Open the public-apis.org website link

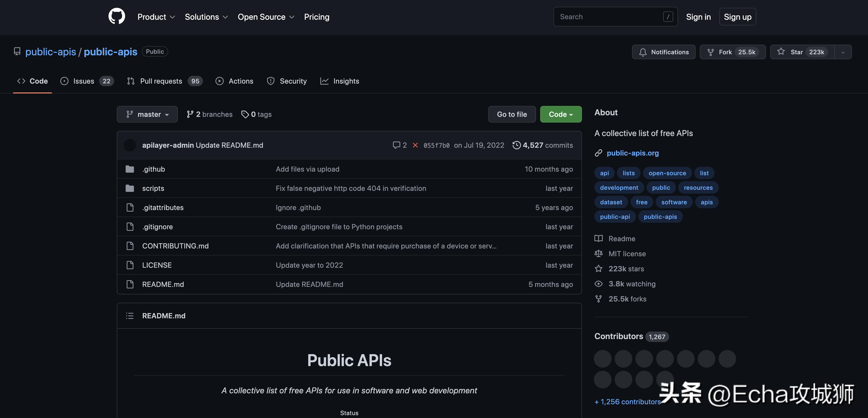click(x=633, y=153)
